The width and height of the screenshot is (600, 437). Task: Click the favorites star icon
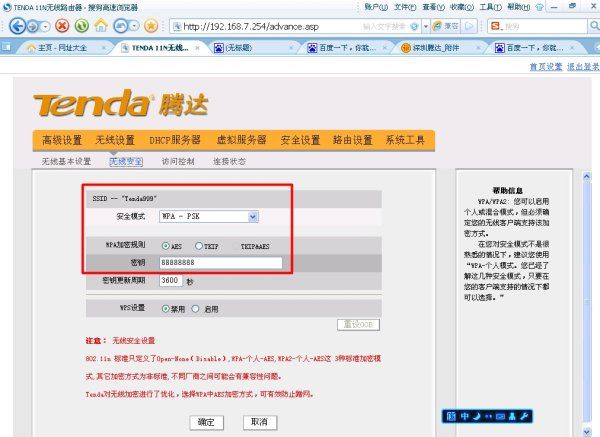point(151,25)
